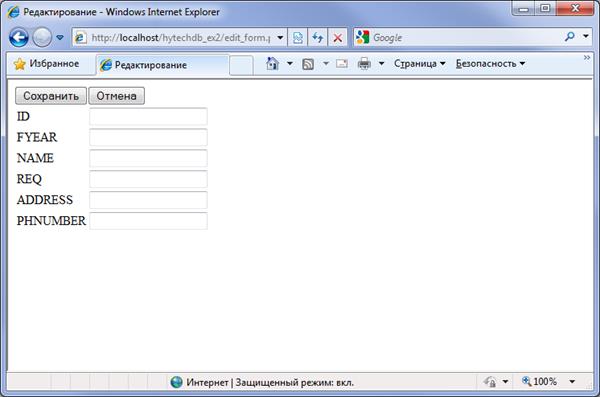Image resolution: width=600 pixels, height=397 pixels.
Task: Click the status bar privacy lock icon
Action: pos(490,382)
